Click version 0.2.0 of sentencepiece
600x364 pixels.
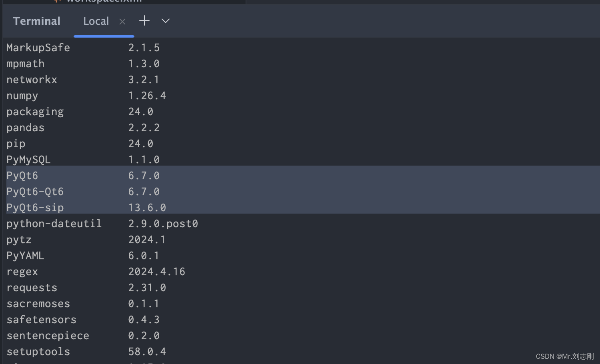click(x=144, y=336)
